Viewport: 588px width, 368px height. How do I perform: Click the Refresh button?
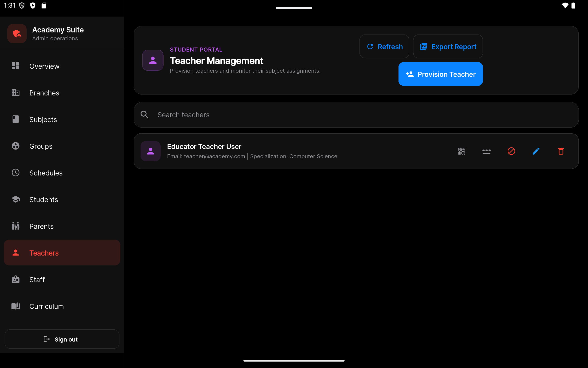(384, 46)
